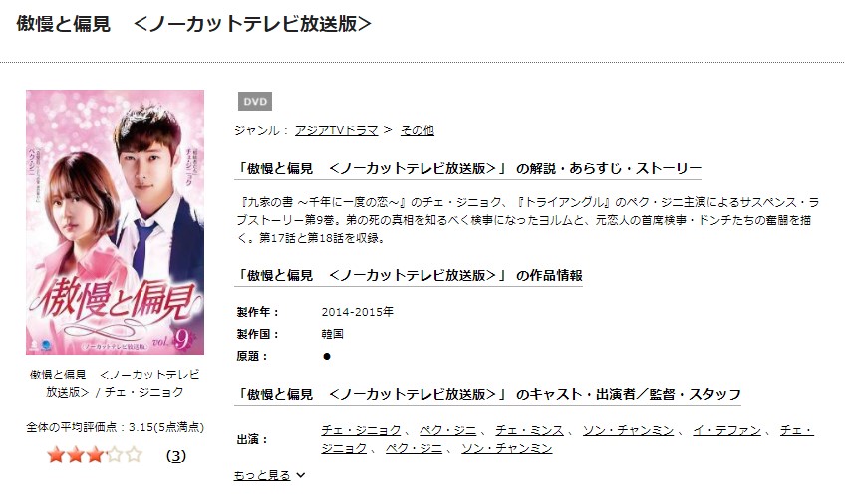Click second-row ペク・ジニ cast link

414,448
